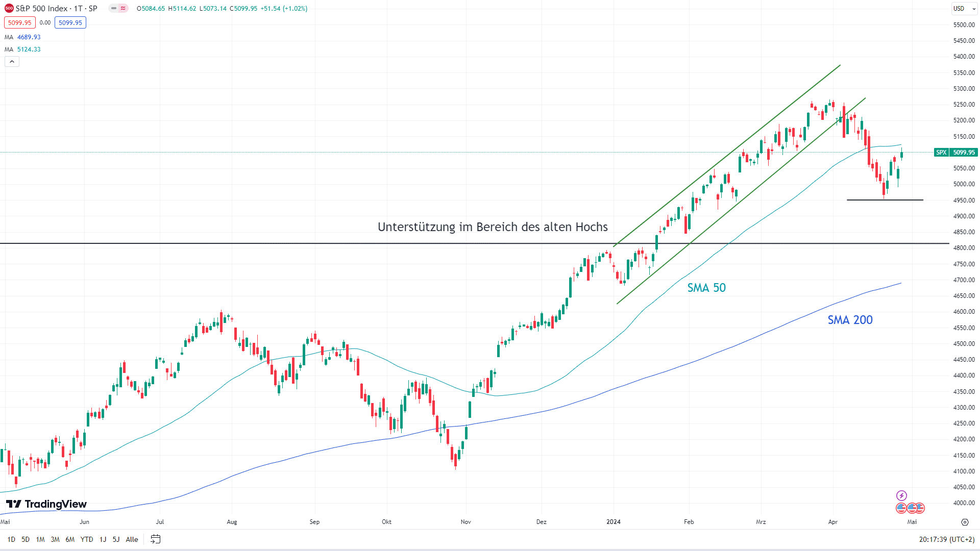Click the pink approximate-equal data icon

click(123, 8)
